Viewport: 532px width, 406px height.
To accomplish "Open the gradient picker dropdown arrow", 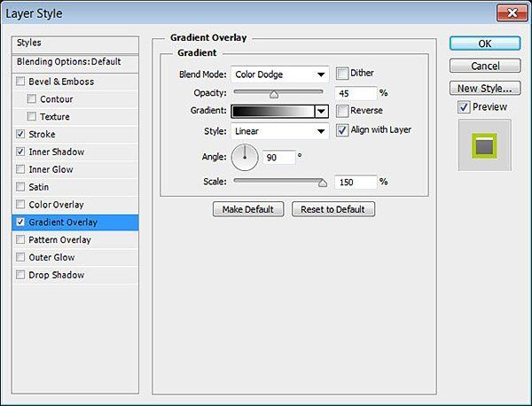I will (x=321, y=111).
